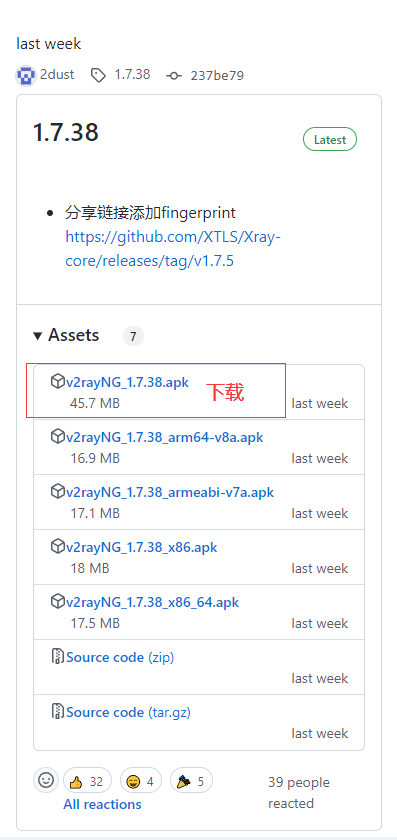397x840 pixels.
Task: Download v2rayNG_1.7.38_x86.apk
Action: [x=141, y=547]
